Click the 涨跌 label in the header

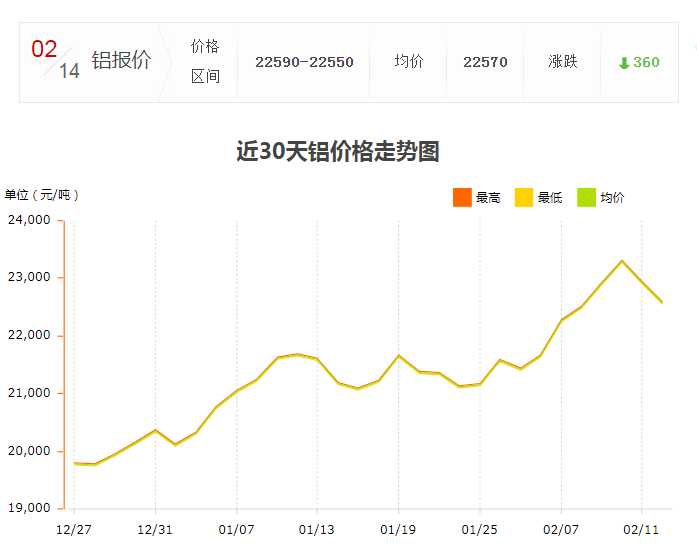563,62
